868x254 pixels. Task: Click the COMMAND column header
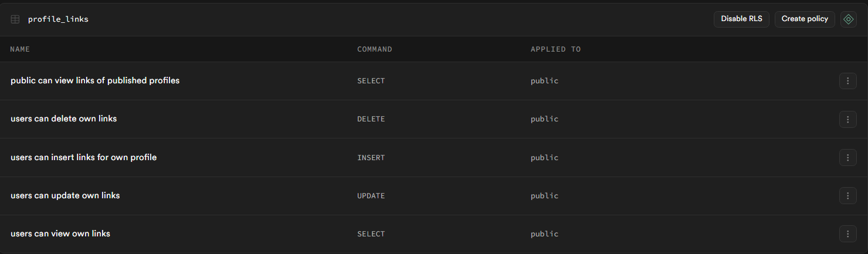(375, 49)
